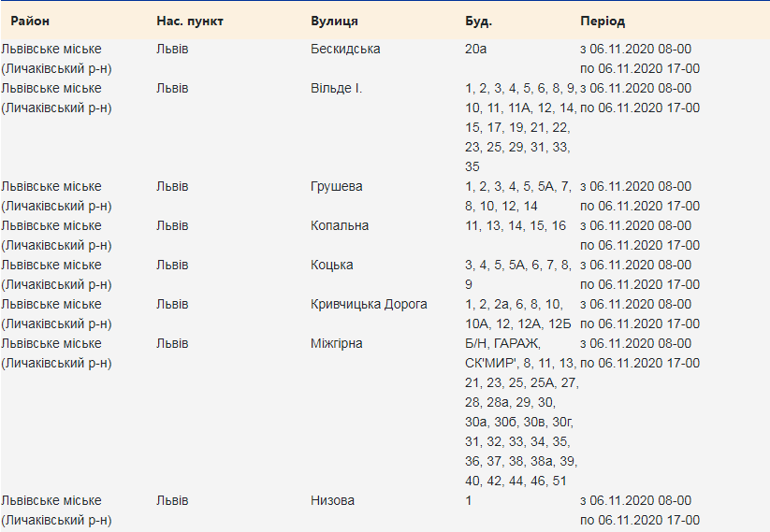Select the "Кривчицька Дорога" street cell

[369, 304]
